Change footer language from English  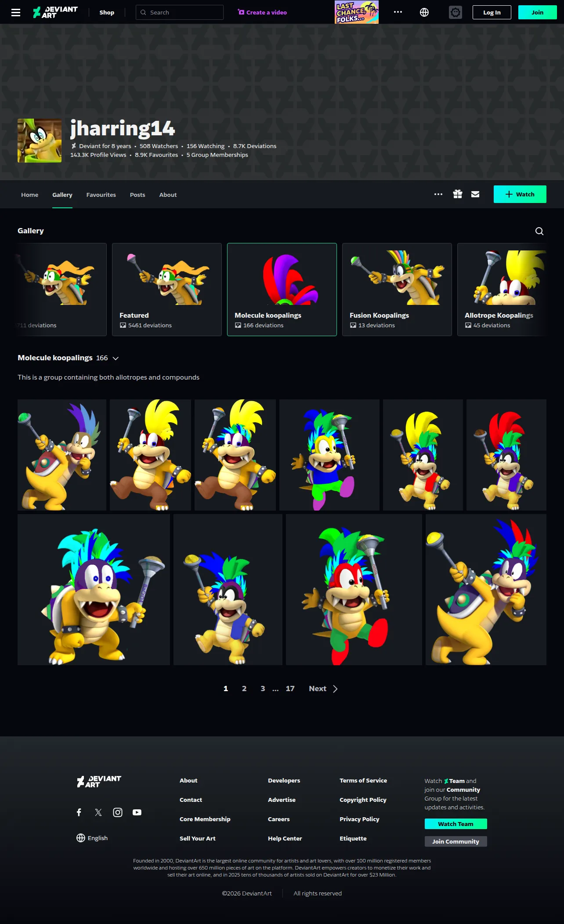tap(92, 838)
